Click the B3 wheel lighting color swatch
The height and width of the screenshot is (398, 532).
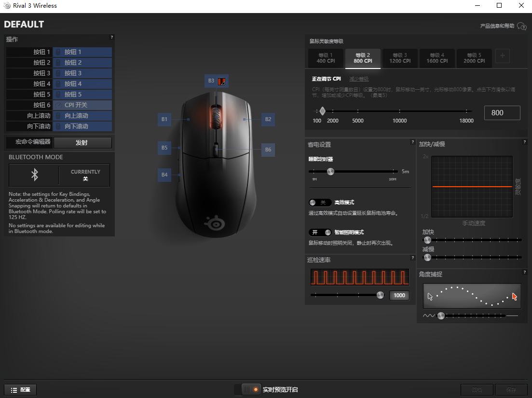coord(221,81)
